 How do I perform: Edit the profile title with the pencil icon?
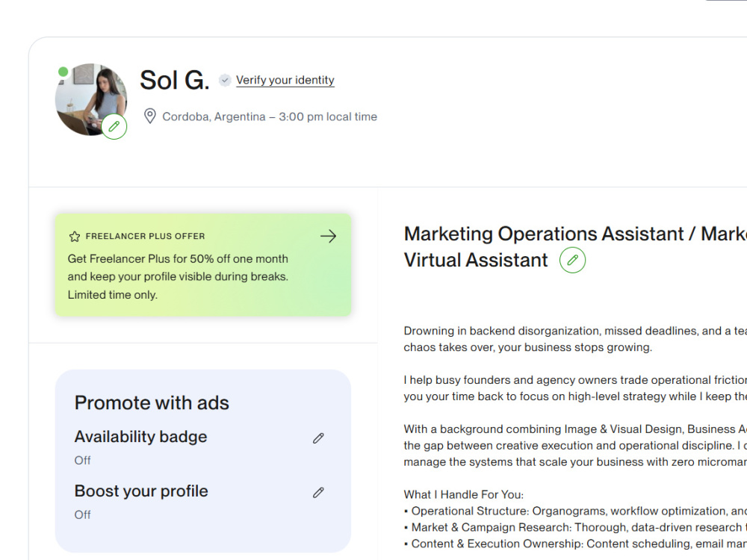click(x=572, y=260)
